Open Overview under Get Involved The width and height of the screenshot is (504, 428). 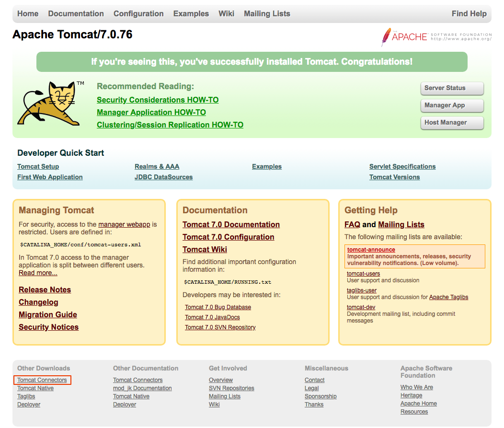pos(221,380)
